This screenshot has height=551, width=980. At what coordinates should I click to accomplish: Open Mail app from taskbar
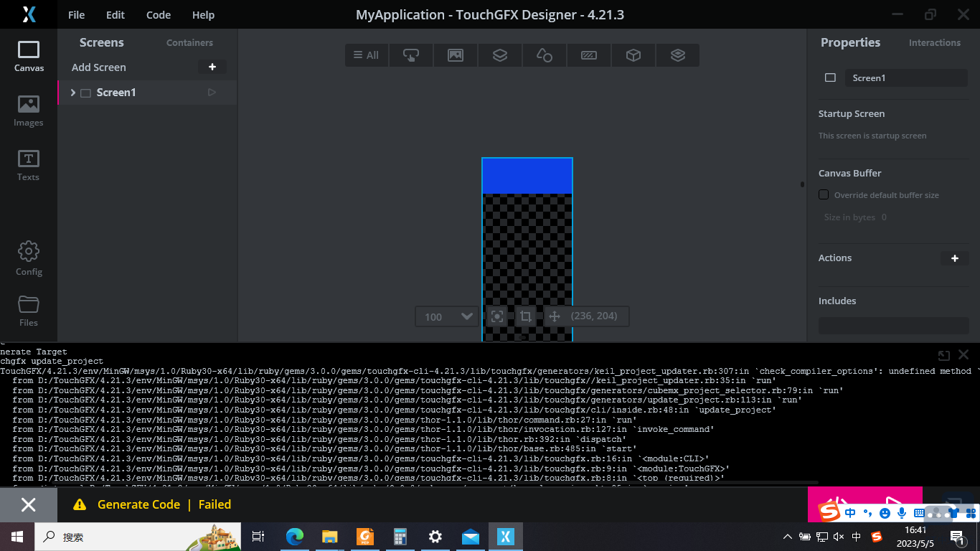[x=471, y=537]
